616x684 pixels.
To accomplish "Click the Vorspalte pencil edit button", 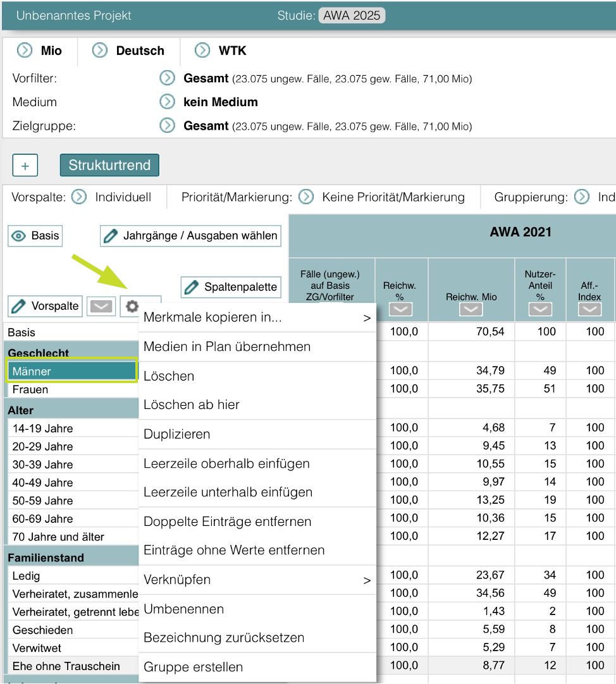I will (x=46, y=306).
